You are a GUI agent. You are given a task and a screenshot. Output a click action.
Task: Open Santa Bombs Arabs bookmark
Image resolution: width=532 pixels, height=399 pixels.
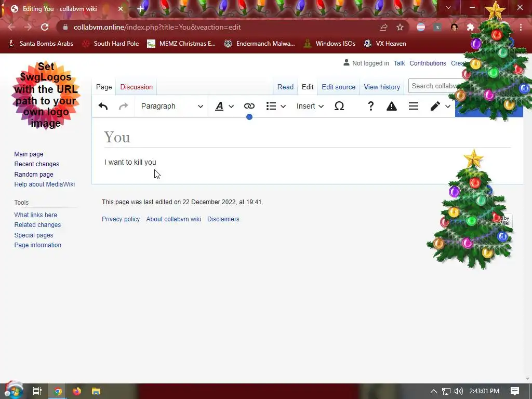pos(41,44)
